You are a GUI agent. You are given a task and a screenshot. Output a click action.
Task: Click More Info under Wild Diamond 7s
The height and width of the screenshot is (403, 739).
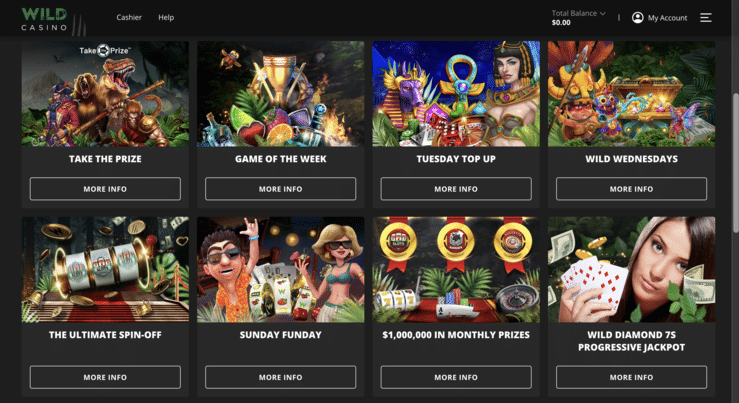click(631, 377)
